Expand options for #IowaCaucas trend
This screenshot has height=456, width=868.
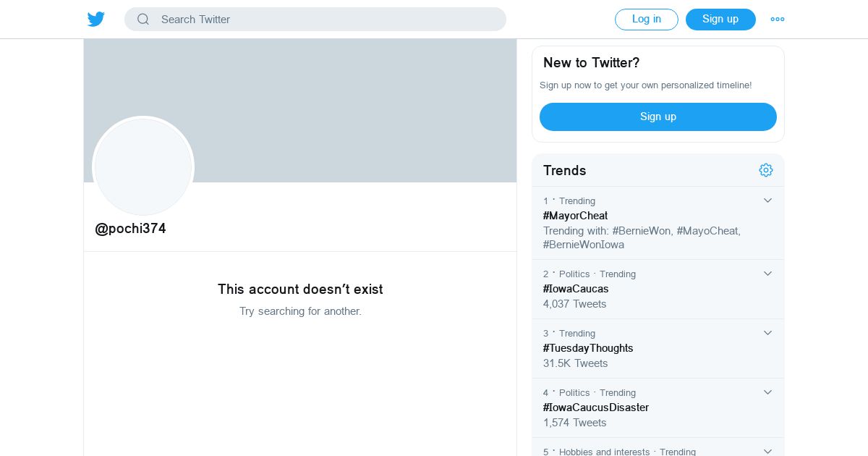(768, 274)
